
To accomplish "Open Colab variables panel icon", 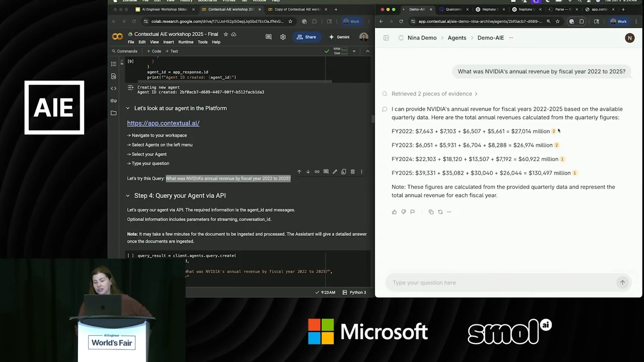I will (114, 88).
